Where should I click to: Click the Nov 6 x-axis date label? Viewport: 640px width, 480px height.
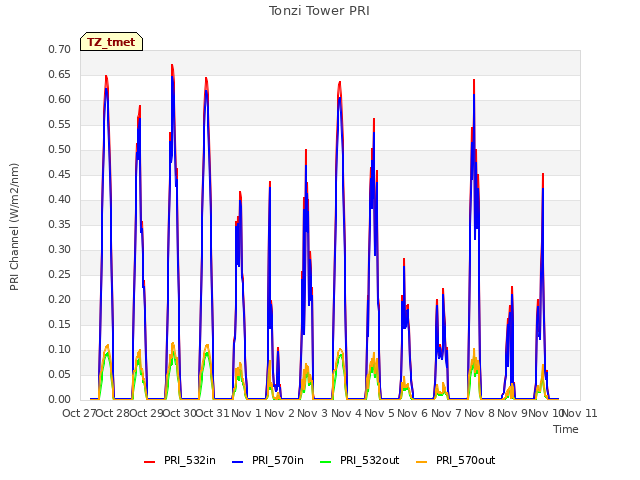point(413,413)
